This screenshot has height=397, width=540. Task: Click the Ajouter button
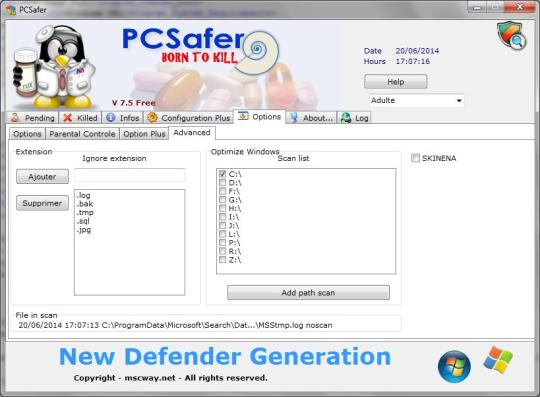pos(42,176)
